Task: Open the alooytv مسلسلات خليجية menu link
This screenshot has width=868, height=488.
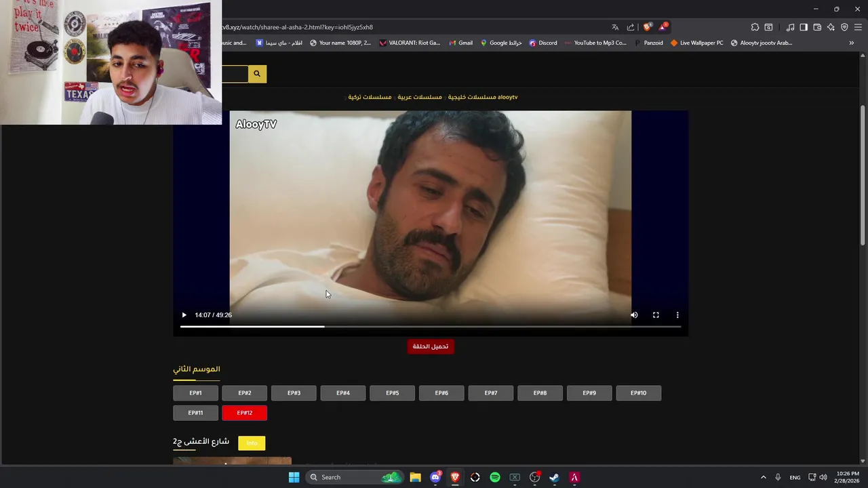Action: (483, 97)
